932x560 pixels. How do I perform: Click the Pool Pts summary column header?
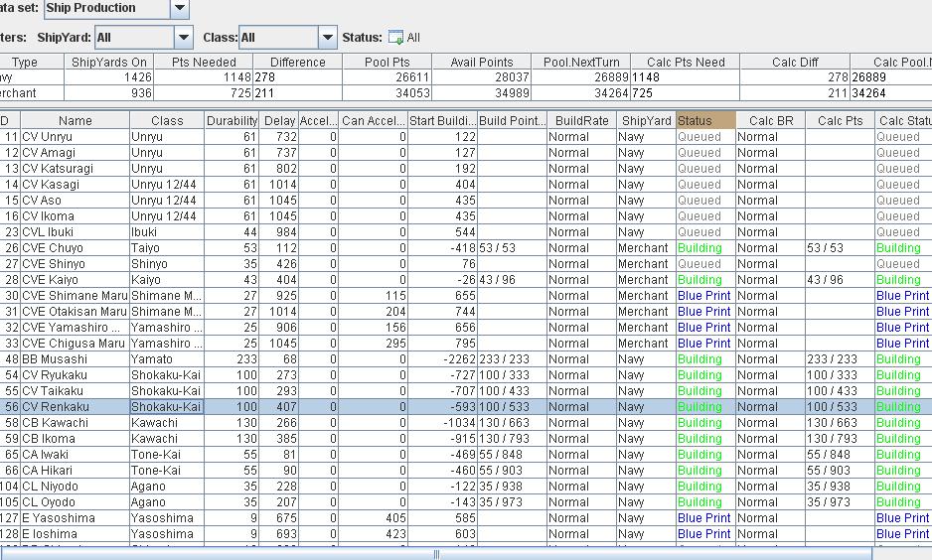[387, 62]
